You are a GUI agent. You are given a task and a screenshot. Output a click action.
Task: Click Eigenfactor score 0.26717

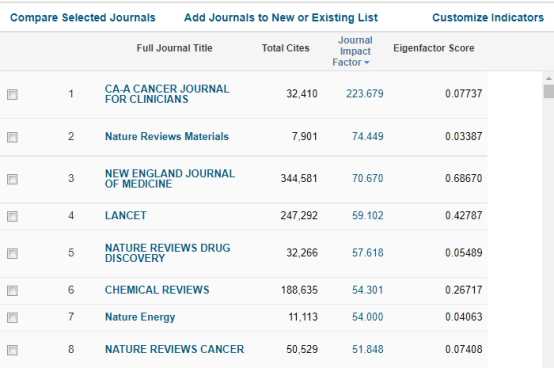[x=464, y=290]
